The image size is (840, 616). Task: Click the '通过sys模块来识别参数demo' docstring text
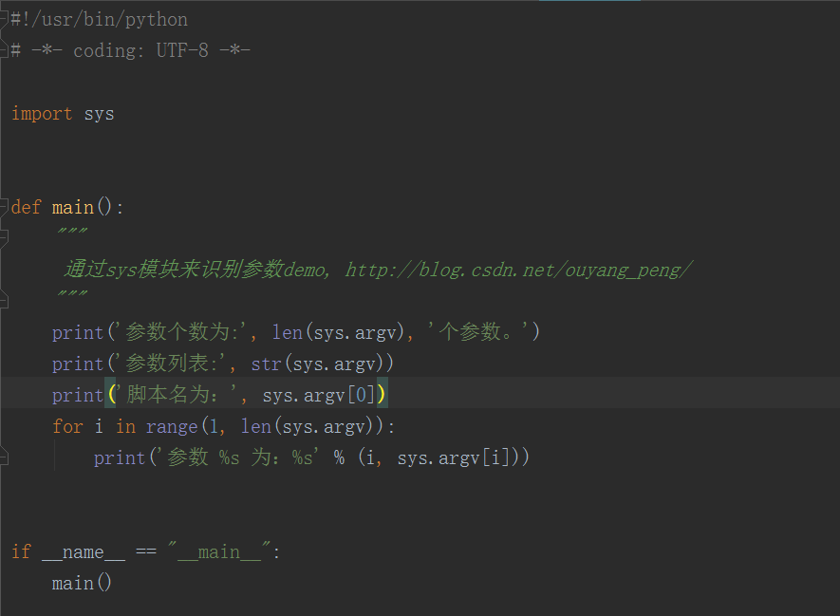196,269
